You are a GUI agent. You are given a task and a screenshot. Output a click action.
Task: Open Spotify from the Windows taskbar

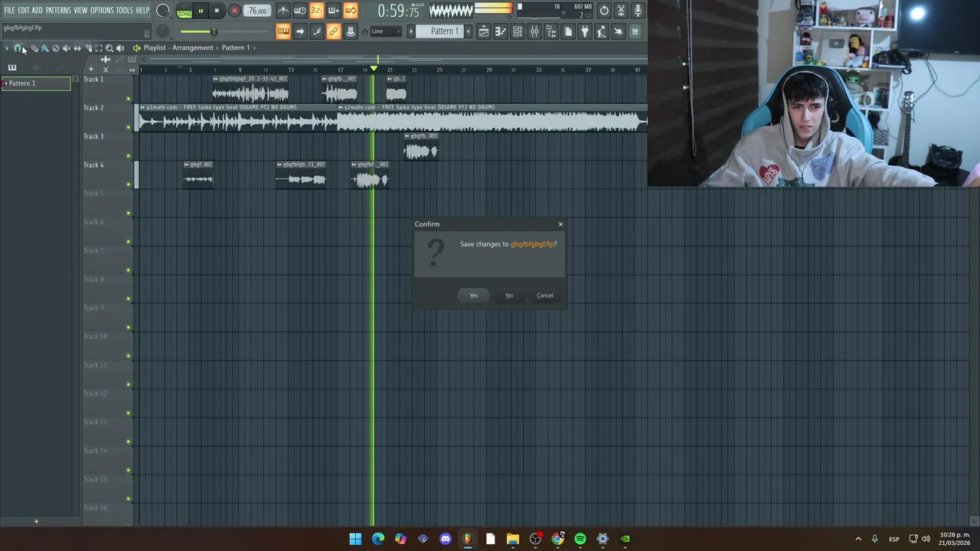click(x=580, y=539)
